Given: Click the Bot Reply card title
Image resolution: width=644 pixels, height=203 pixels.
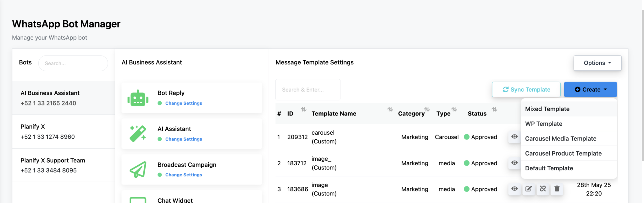Looking at the screenshot, I should click(171, 93).
